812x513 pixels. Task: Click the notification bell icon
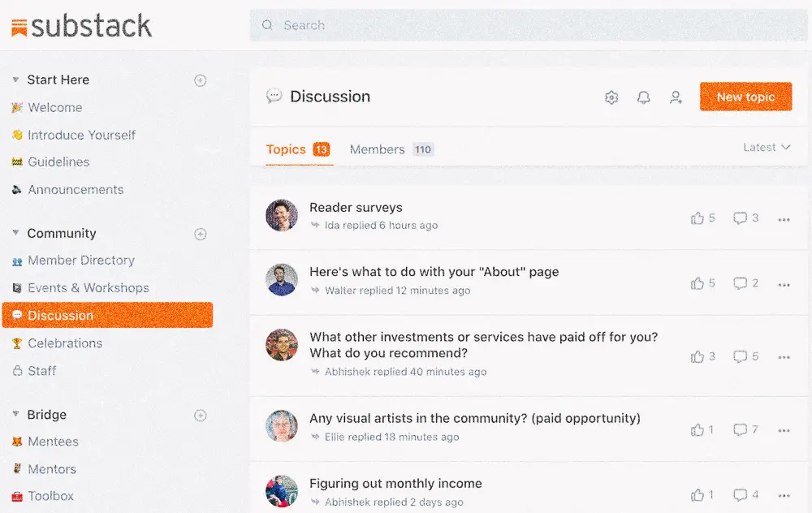(644, 97)
